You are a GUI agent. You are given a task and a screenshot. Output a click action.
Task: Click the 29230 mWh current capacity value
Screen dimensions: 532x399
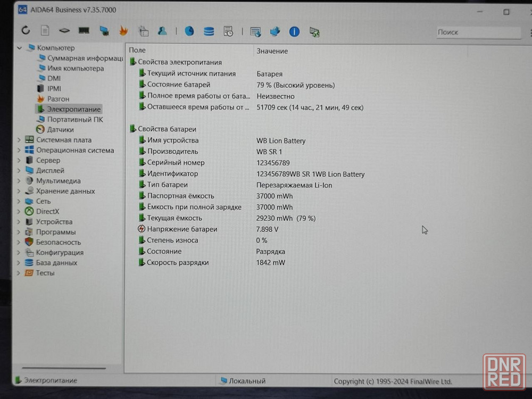[286, 218]
